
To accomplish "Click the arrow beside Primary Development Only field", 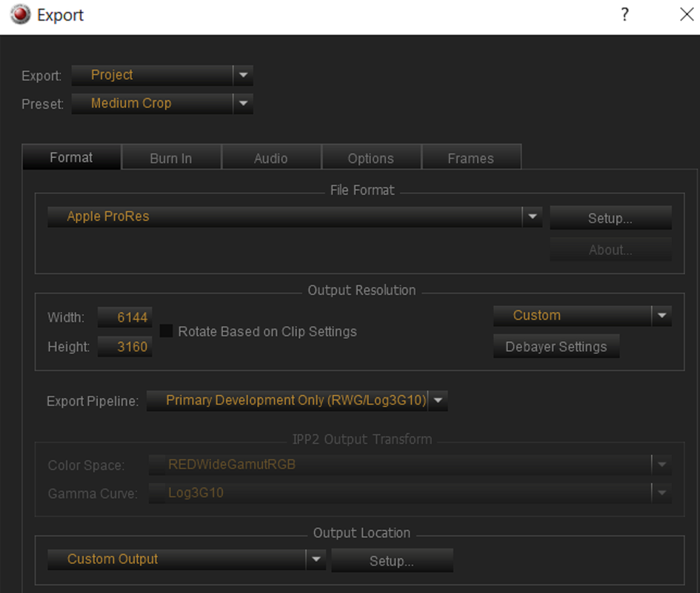I will (439, 400).
